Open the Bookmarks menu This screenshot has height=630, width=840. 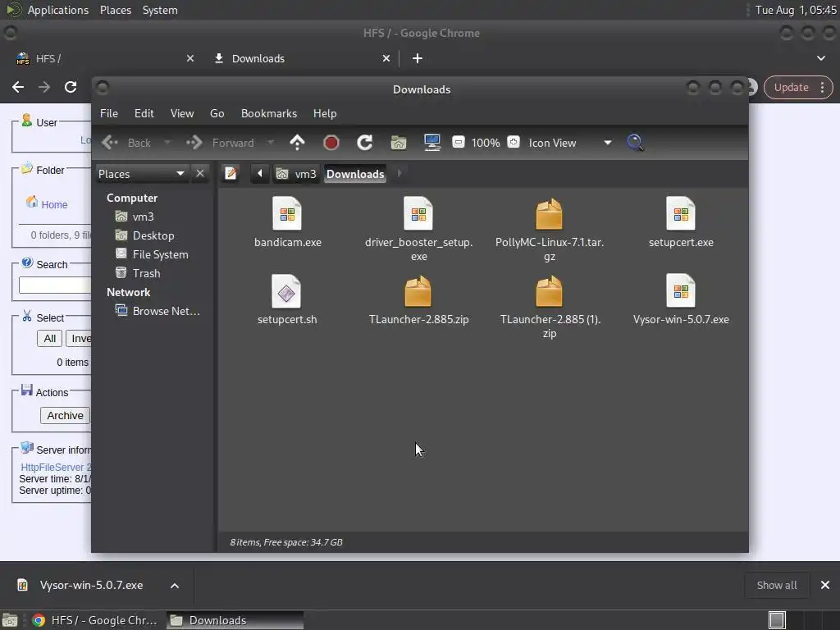[269, 113]
